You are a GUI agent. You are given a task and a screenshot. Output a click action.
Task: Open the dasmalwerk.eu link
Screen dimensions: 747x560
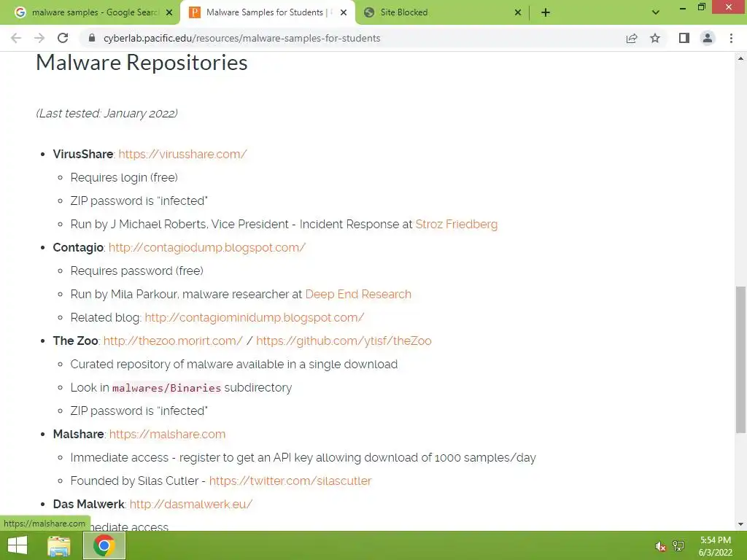point(191,504)
